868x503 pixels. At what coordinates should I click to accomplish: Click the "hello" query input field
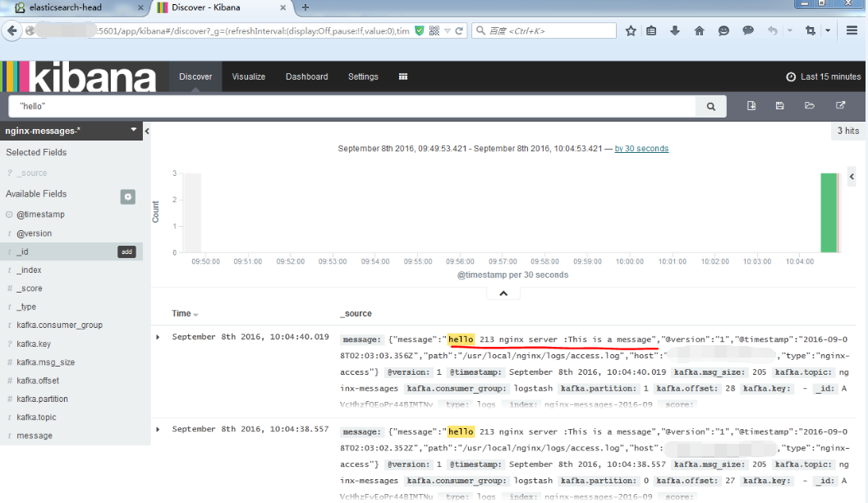coord(352,106)
